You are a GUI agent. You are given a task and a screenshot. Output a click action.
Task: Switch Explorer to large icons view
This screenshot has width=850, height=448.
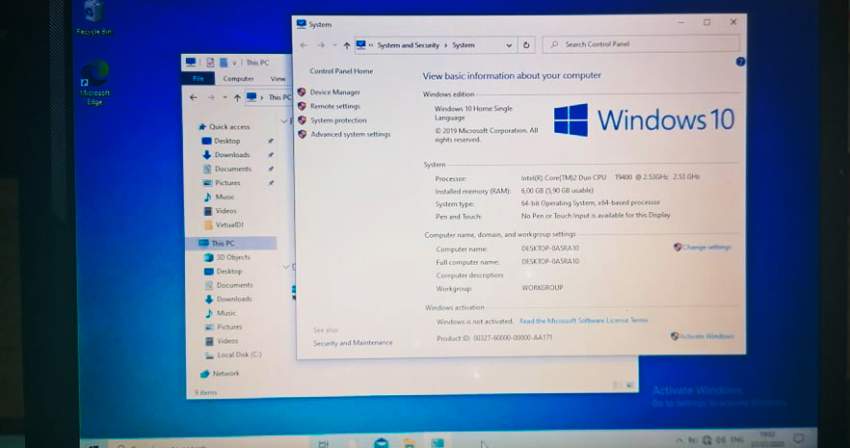(629, 385)
